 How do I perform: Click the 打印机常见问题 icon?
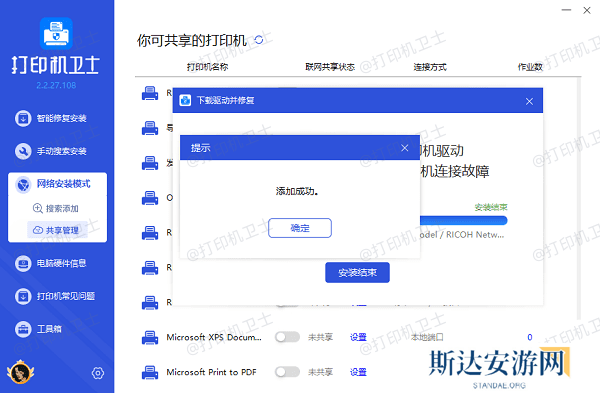pos(23,296)
